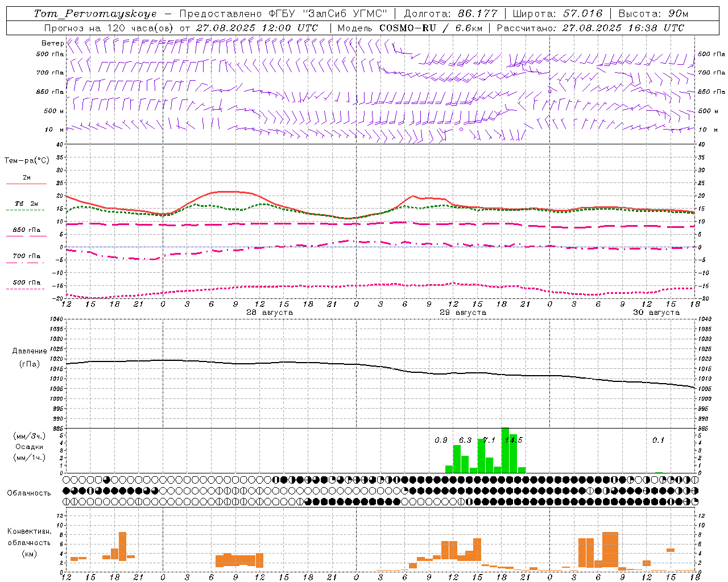Click the '850 гПа' legend entry with dashed line
The image size is (728, 582).
27,230
